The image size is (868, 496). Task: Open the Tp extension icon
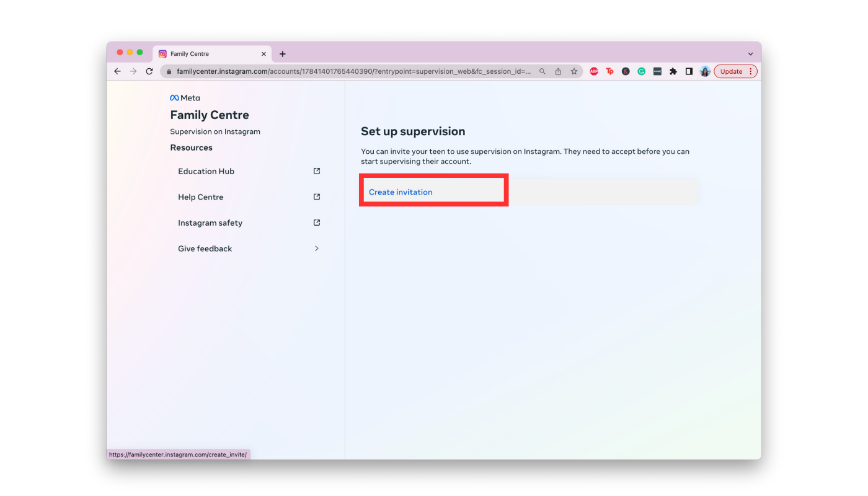tap(609, 71)
